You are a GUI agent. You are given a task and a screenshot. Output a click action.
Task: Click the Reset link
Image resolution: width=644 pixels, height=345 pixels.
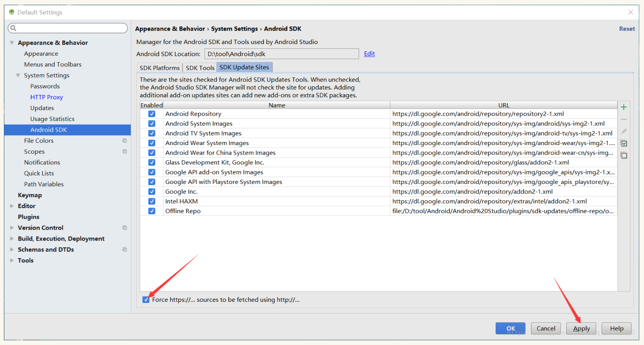tap(627, 28)
